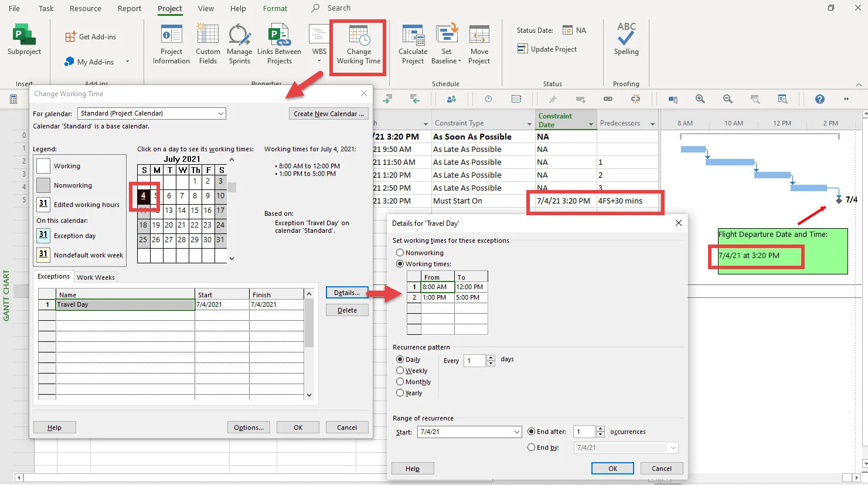
Task: Open the Constraint Type column filter arrow
Action: click(530, 123)
